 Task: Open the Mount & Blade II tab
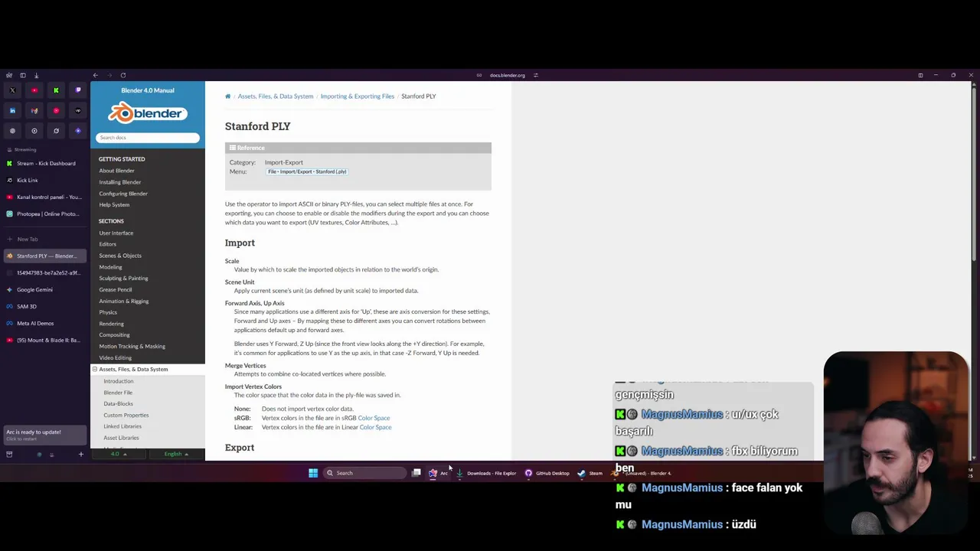[x=44, y=340]
